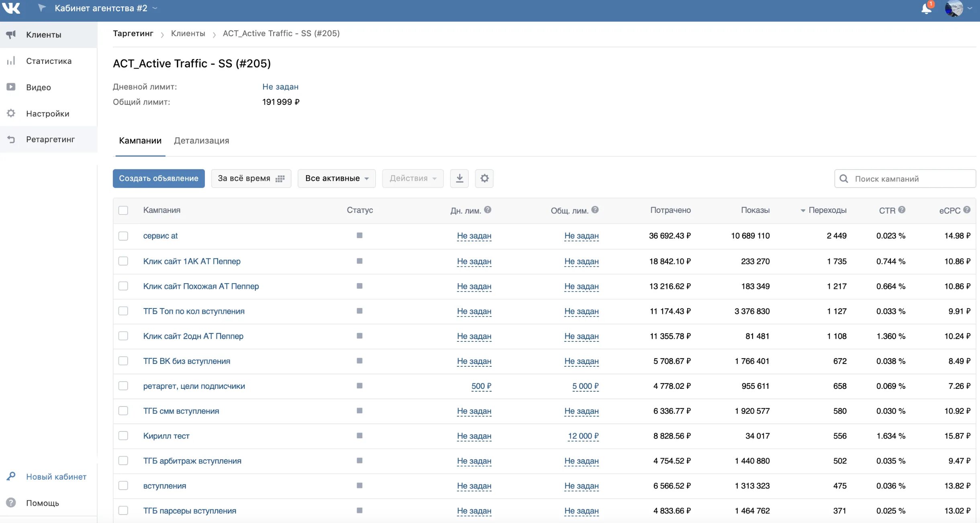Viewport: 980px width, 523px height.
Task: Check the box for Кирилл тест campaign
Action: point(123,436)
